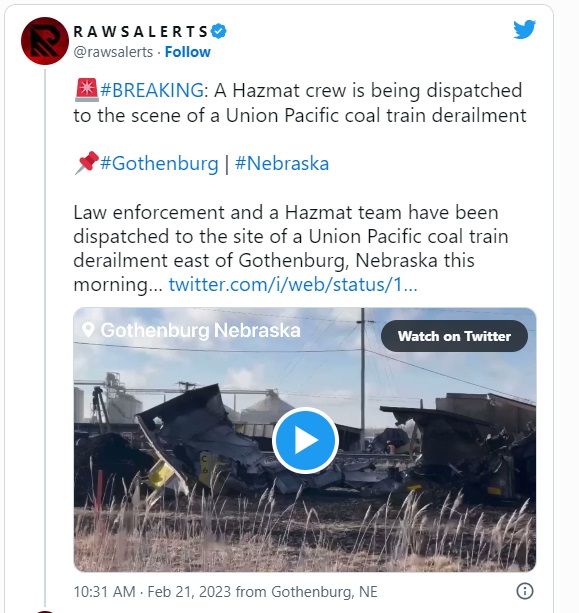This screenshot has width=579, height=613.
Task: Play the derailment video
Action: pyautogui.click(x=305, y=440)
